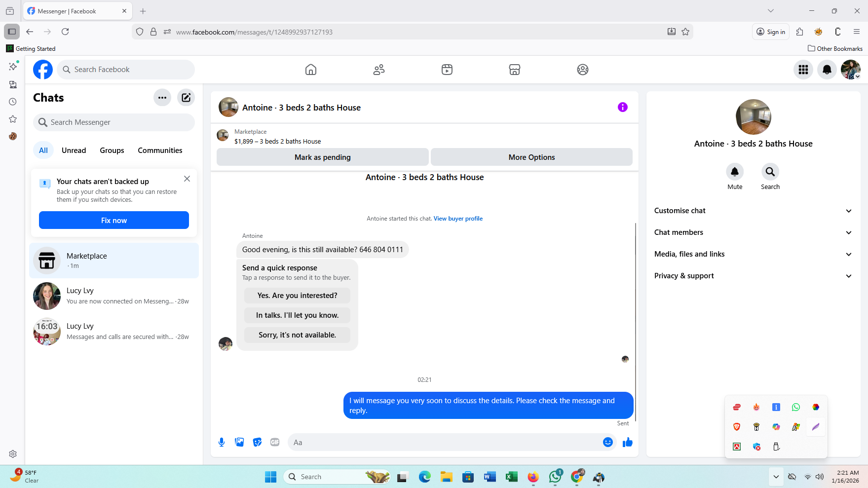Switch to Messenger | Facebook browser tab
868x488 pixels.
(x=77, y=11)
